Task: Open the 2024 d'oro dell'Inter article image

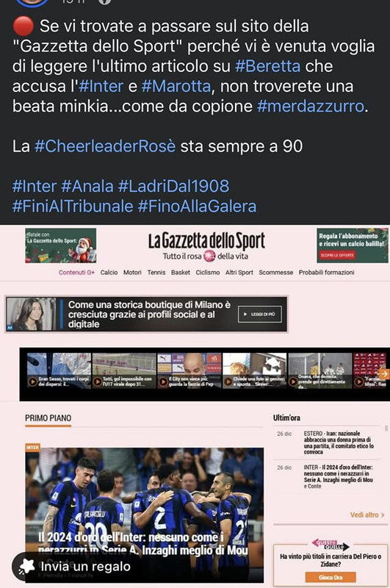Action: coord(144,514)
